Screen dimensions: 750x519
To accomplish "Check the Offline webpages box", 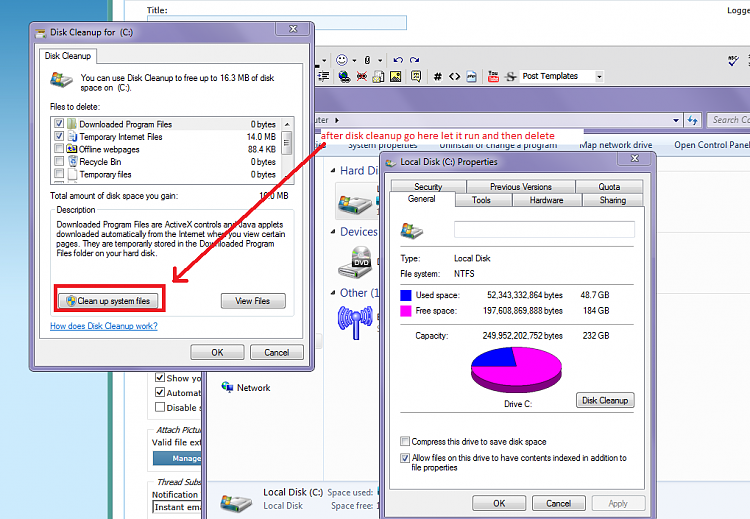I will pyautogui.click(x=59, y=148).
